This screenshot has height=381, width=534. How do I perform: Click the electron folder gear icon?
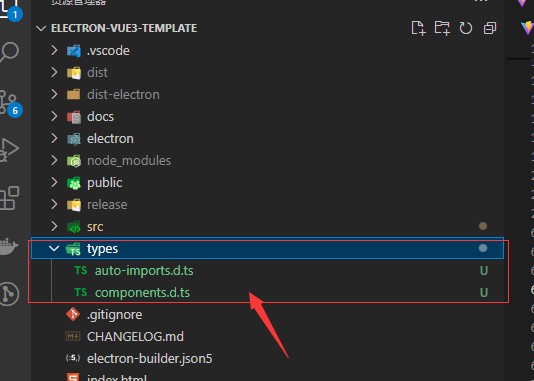74,139
